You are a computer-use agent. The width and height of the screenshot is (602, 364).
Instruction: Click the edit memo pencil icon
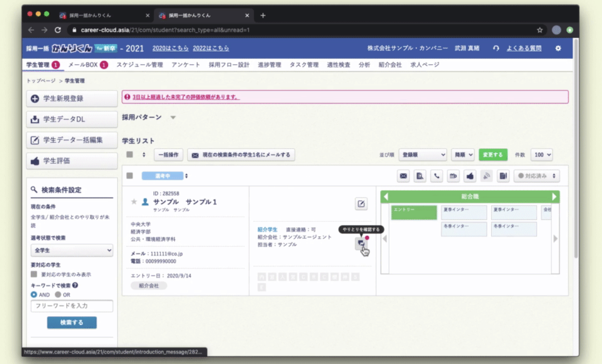(x=361, y=204)
